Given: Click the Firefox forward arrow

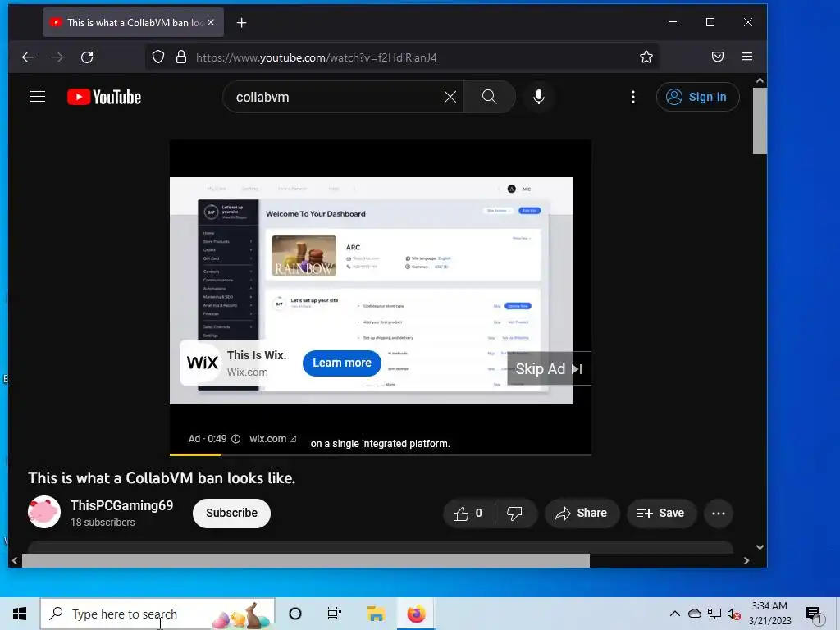Looking at the screenshot, I should coord(57,57).
